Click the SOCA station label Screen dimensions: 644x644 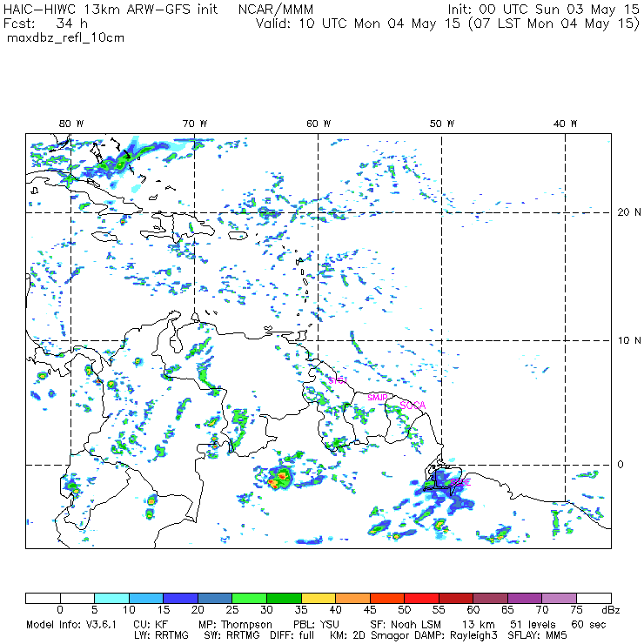coord(413,406)
